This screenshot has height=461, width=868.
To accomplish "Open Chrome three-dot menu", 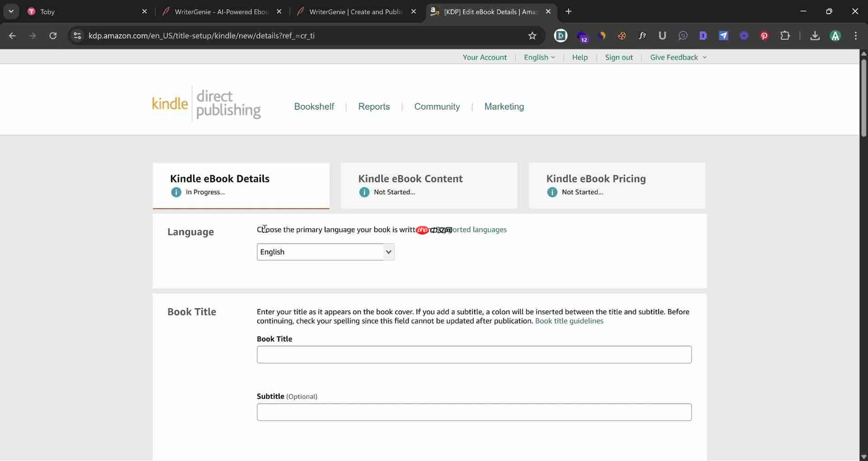I will [855, 36].
